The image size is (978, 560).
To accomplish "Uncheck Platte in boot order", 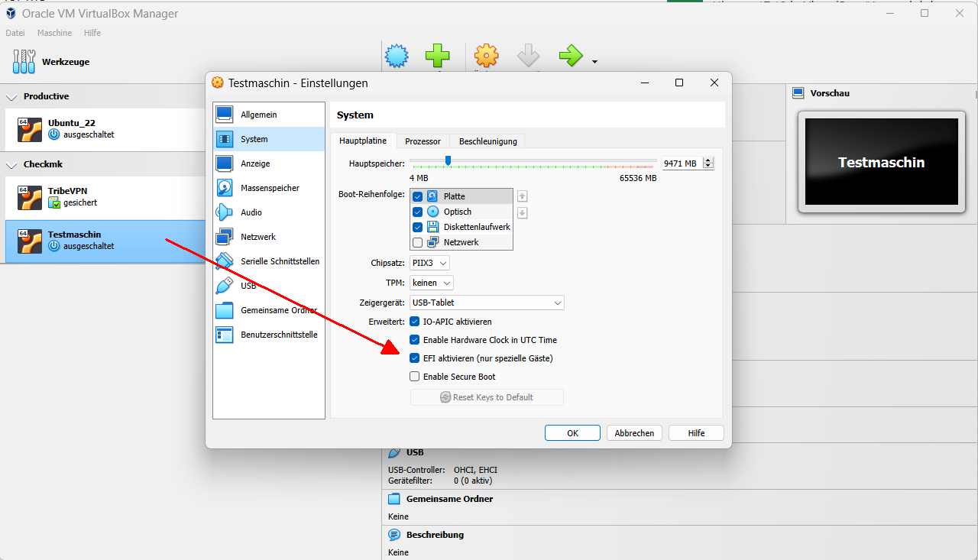I will [x=417, y=196].
